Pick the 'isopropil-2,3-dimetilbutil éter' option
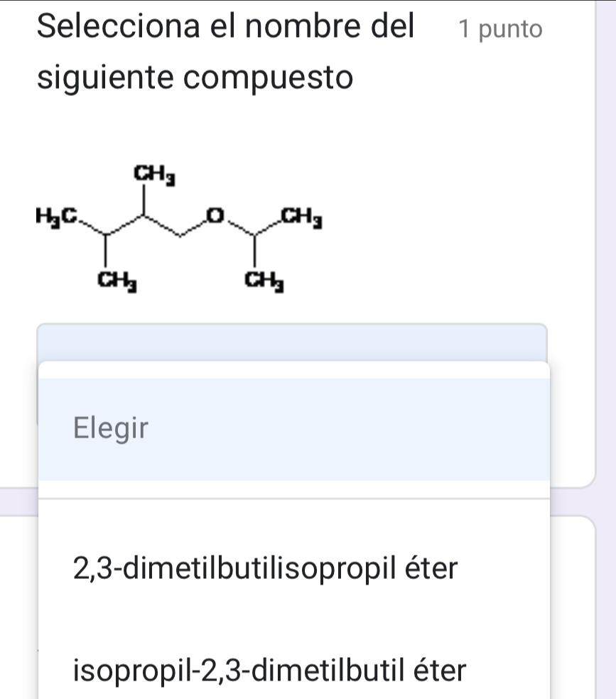The width and height of the screenshot is (616, 699). click(x=270, y=668)
